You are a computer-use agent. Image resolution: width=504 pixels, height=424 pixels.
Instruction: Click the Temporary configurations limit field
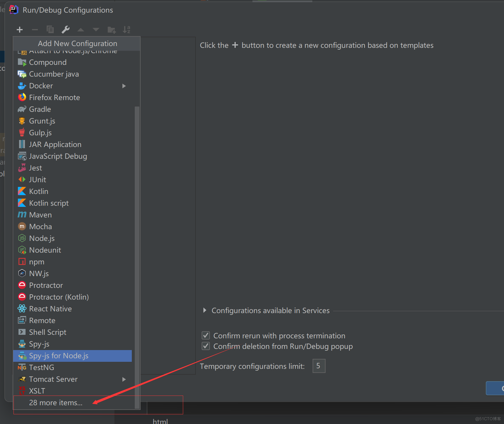319,366
